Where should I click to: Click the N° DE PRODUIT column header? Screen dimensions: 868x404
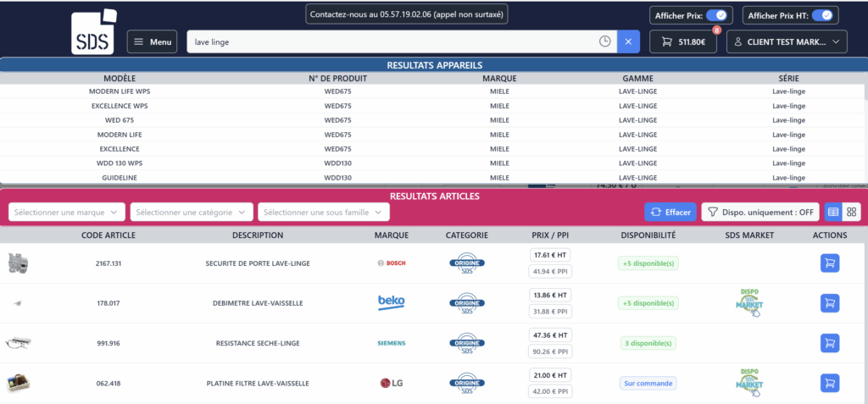click(x=337, y=79)
